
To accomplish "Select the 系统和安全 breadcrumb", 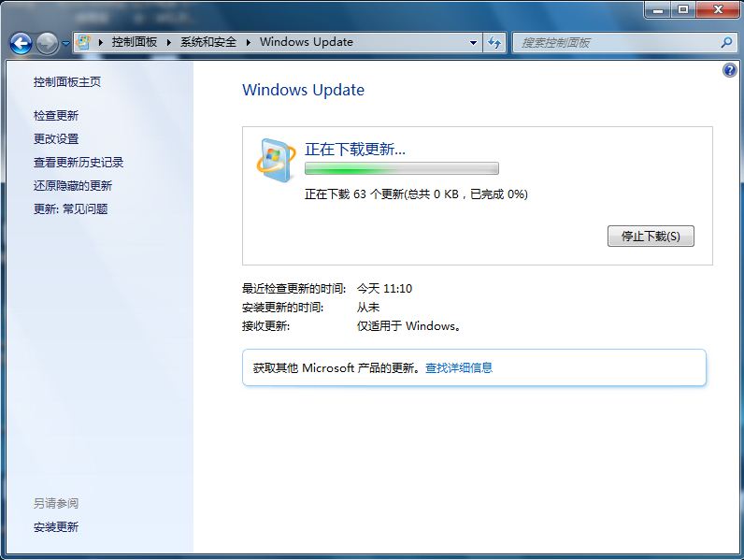I will coord(208,42).
